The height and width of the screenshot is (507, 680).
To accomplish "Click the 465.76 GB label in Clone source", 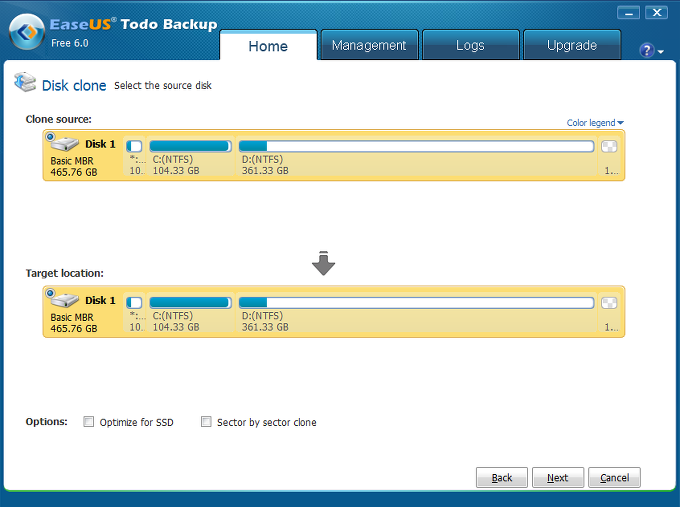I will click(74, 172).
